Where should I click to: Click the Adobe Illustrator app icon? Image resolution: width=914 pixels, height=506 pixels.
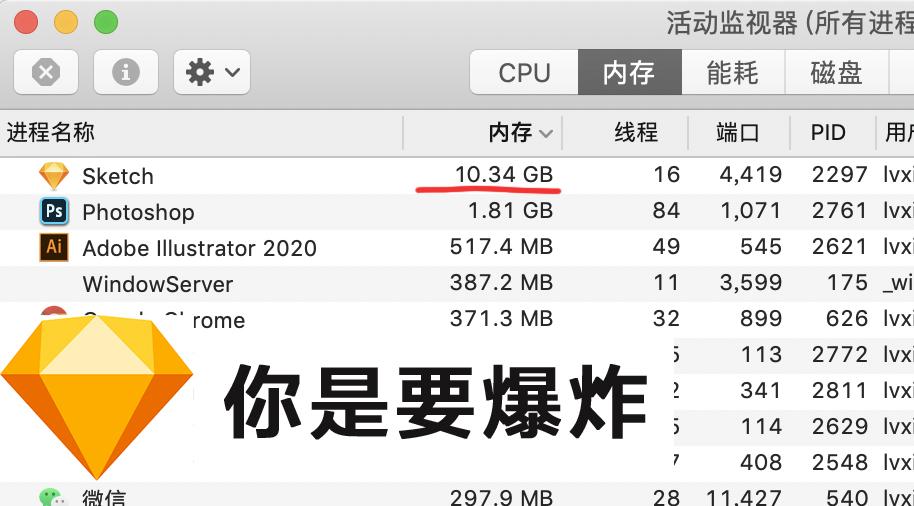[x=54, y=248]
